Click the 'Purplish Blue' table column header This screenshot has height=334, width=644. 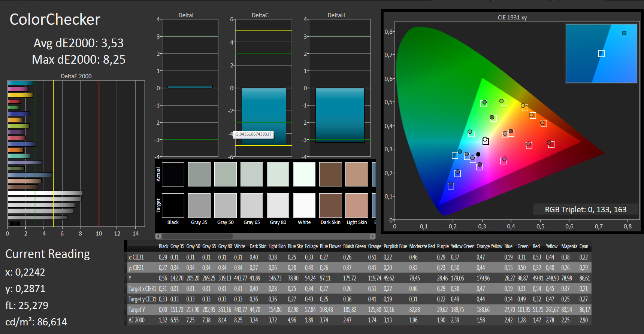[395, 246]
